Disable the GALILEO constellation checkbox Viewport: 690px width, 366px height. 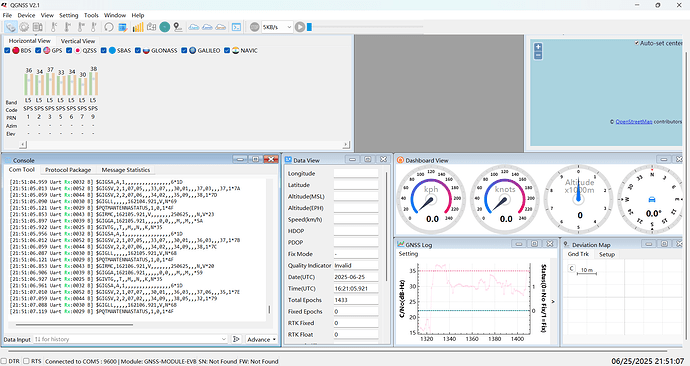click(184, 51)
